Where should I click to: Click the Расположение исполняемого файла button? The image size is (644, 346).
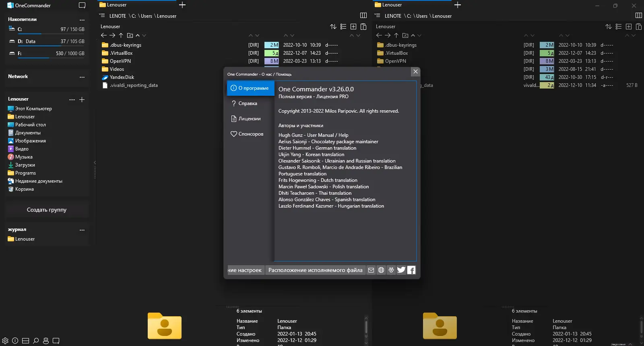coord(316,270)
